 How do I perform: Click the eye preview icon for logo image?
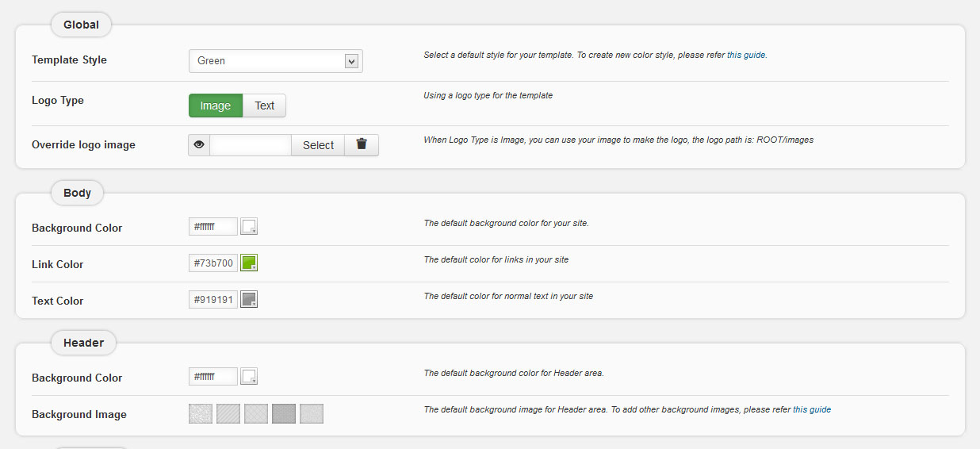click(199, 145)
